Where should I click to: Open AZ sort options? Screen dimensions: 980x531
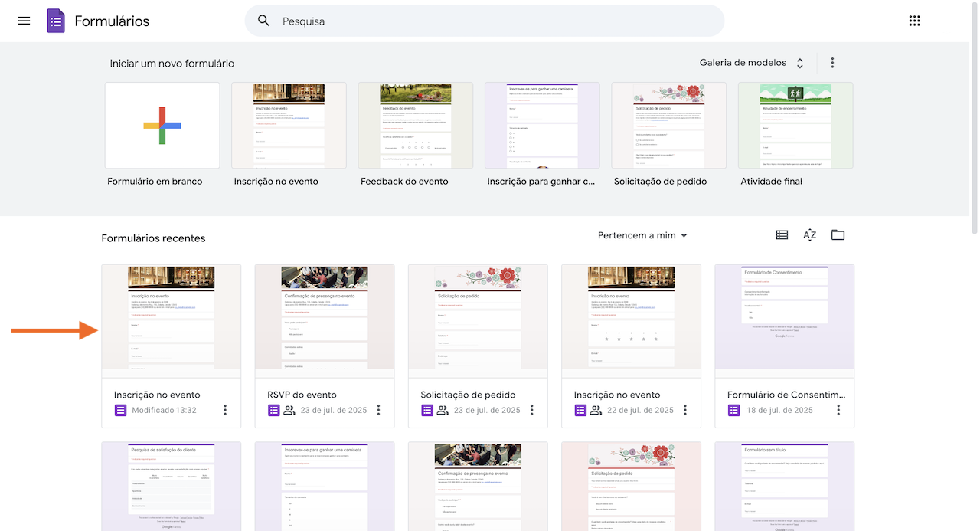(x=810, y=235)
